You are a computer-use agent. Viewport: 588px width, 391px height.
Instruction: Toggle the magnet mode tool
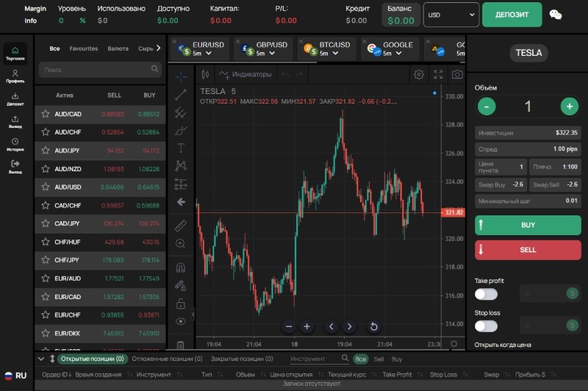coord(181,268)
